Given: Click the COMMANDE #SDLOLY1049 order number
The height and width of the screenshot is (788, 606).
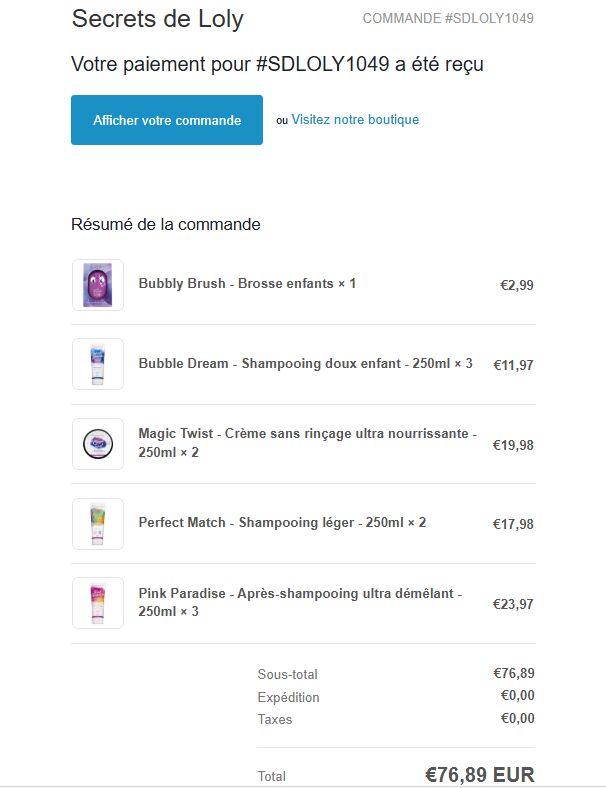Looking at the screenshot, I should [x=448, y=18].
